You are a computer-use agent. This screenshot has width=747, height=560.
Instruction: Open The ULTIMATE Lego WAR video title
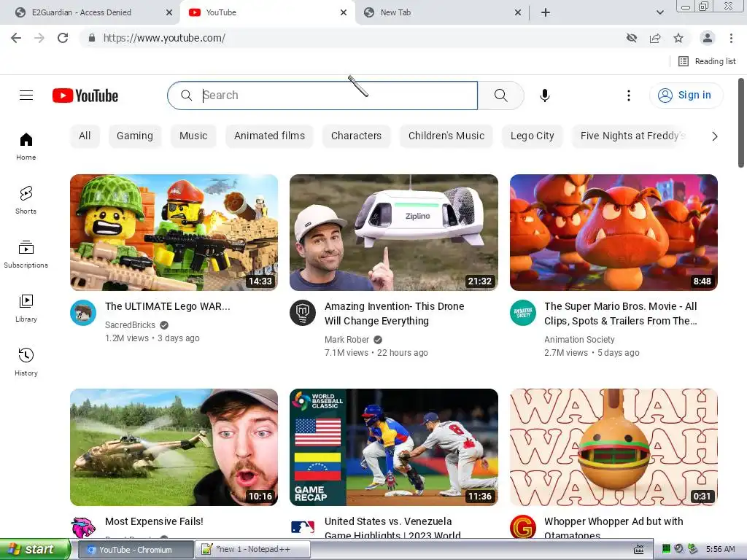pos(168,306)
